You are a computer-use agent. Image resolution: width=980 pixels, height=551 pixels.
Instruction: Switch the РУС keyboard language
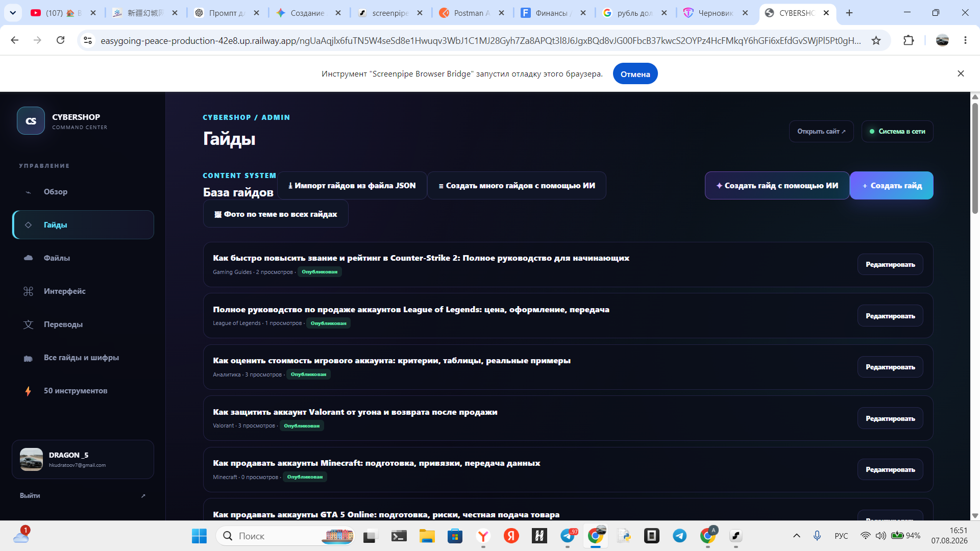coord(841,536)
